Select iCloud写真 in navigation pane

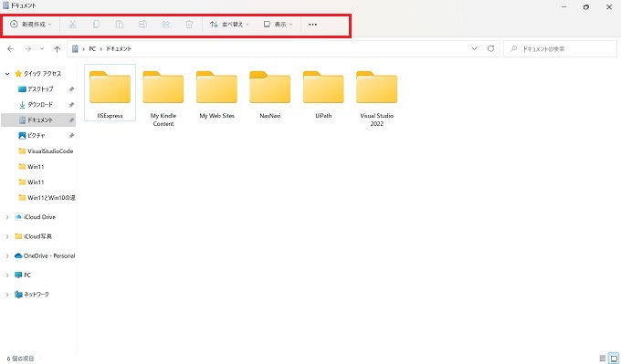click(x=33, y=236)
